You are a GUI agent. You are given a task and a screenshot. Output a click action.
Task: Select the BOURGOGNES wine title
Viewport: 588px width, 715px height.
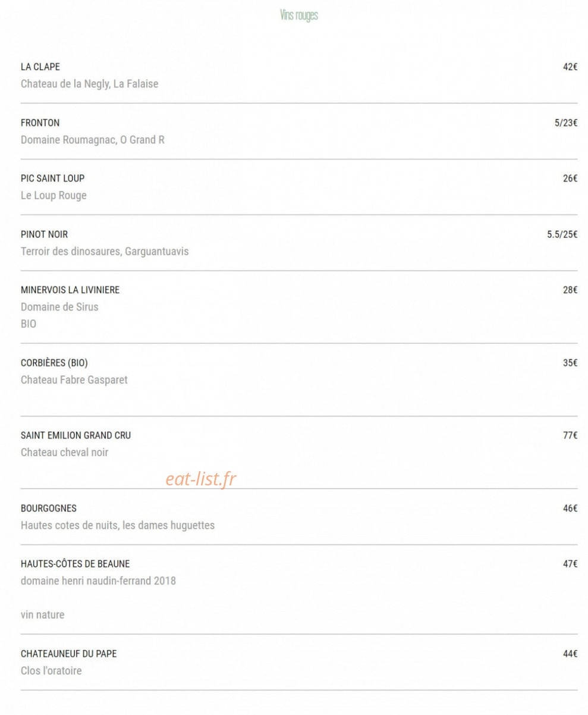49,509
